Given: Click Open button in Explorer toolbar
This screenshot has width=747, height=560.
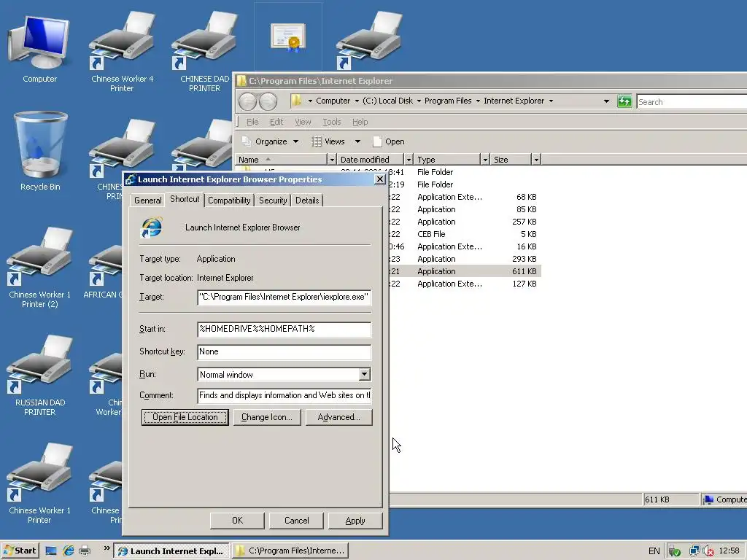Looking at the screenshot, I should pos(389,141).
